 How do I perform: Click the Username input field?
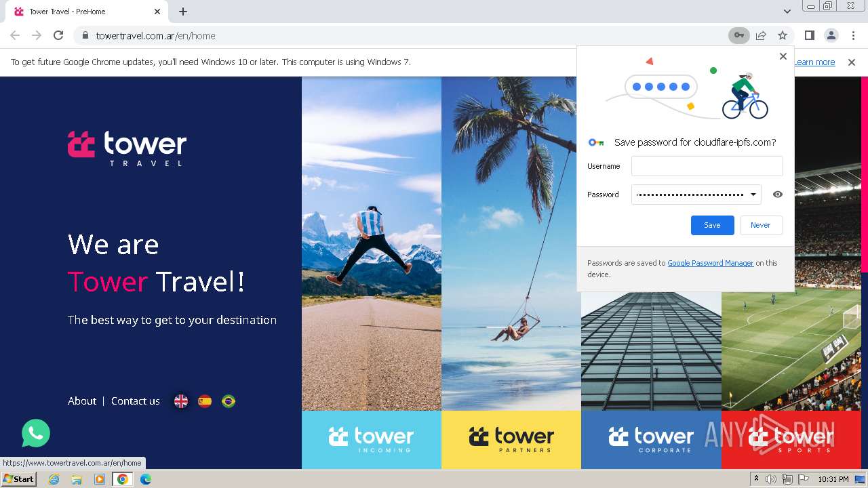tap(707, 166)
